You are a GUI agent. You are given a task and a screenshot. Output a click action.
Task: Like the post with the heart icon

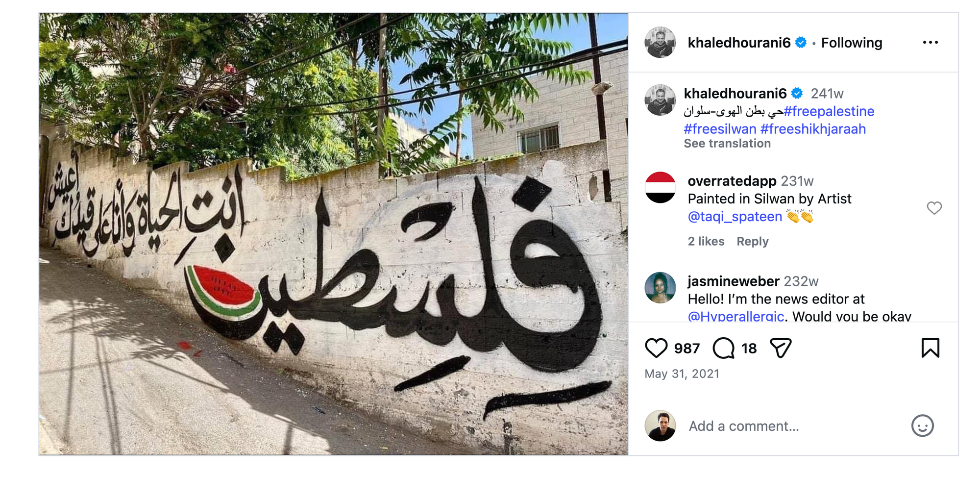click(656, 348)
